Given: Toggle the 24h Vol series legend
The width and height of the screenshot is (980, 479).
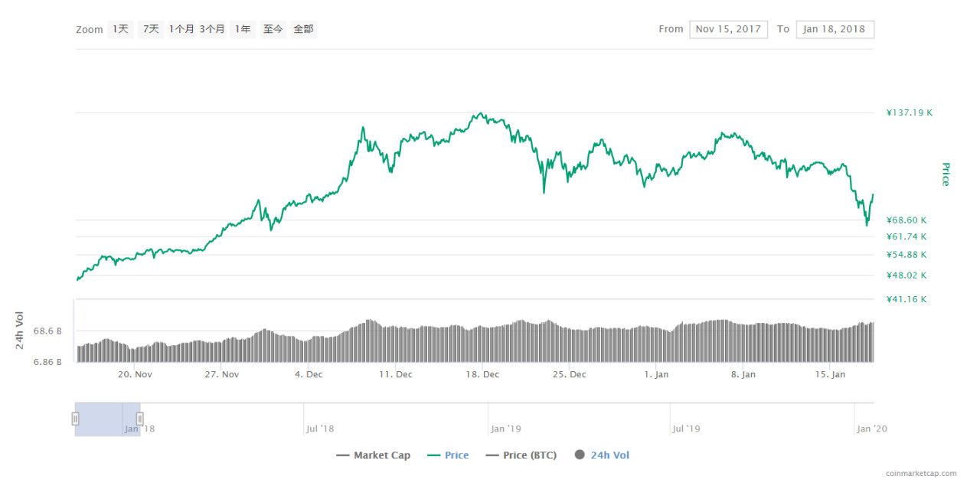Looking at the screenshot, I should point(602,455).
